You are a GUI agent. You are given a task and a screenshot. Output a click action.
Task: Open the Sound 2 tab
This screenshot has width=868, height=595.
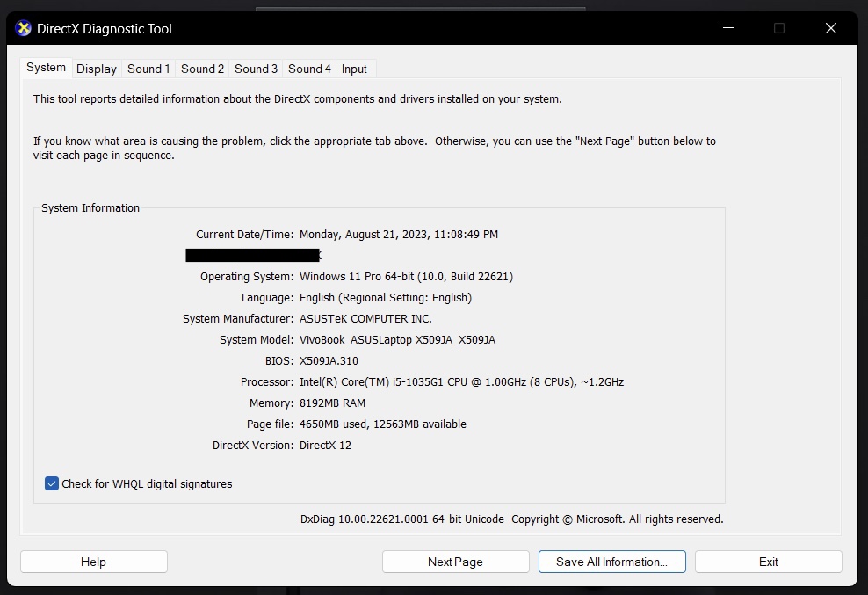(202, 69)
